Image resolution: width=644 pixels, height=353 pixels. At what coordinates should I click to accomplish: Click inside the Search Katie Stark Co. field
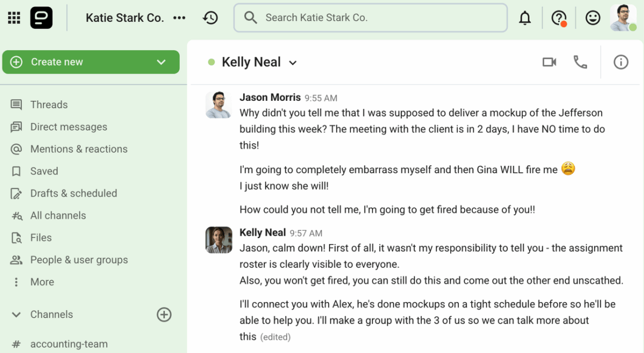(370, 17)
